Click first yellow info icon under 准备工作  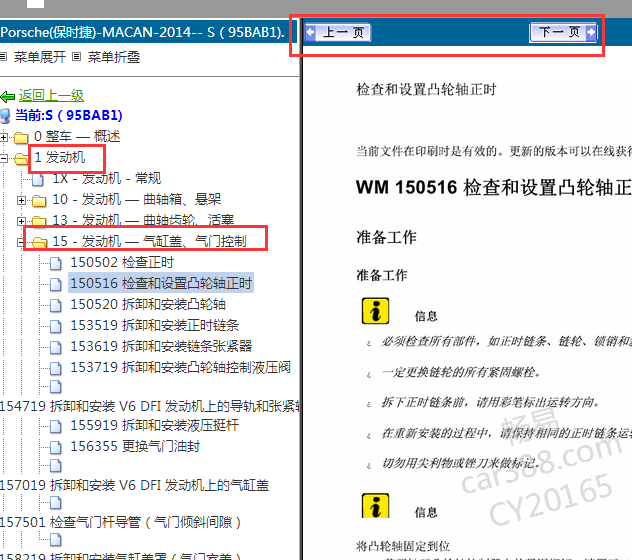click(x=375, y=311)
